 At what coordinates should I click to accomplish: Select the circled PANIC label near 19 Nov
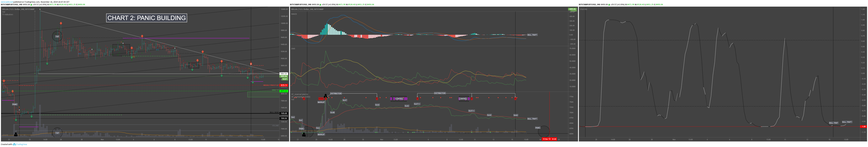click(x=538, y=128)
